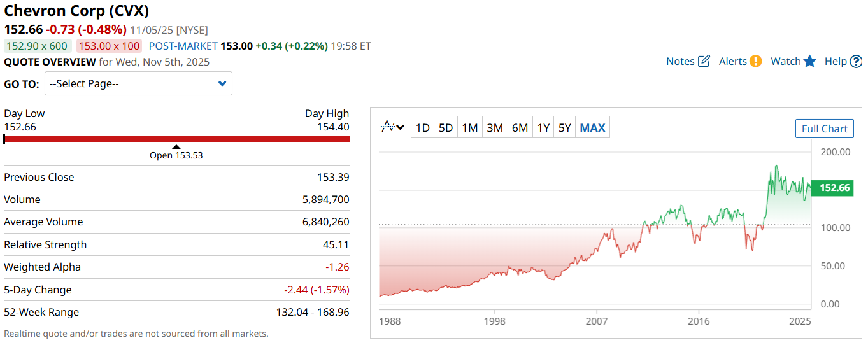The height and width of the screenshot is (345, 868).
Task: Click the Open 153.53 triangle marker
Action: [x=176, y=147]
